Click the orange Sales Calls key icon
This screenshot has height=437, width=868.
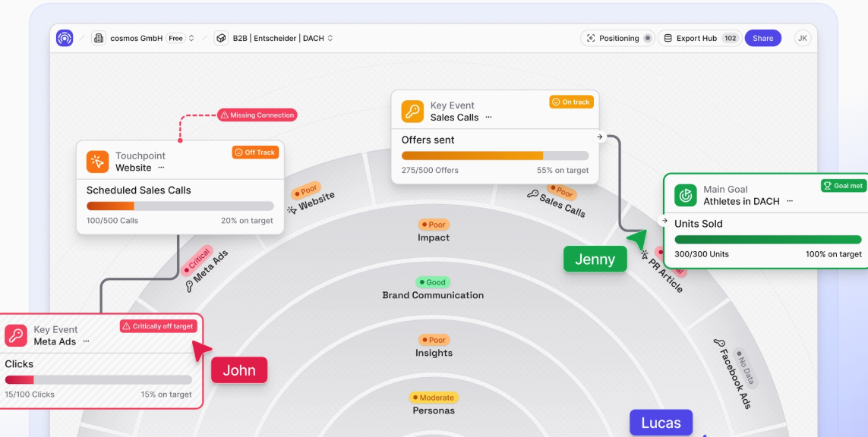point(412,112)
